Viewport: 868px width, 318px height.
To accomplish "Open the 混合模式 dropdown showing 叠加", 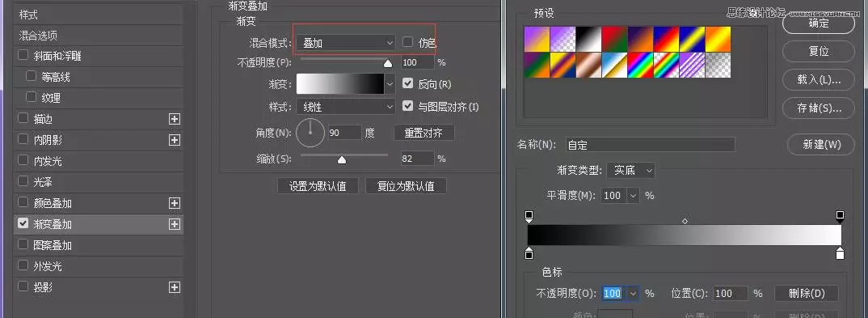I will 346,43.
